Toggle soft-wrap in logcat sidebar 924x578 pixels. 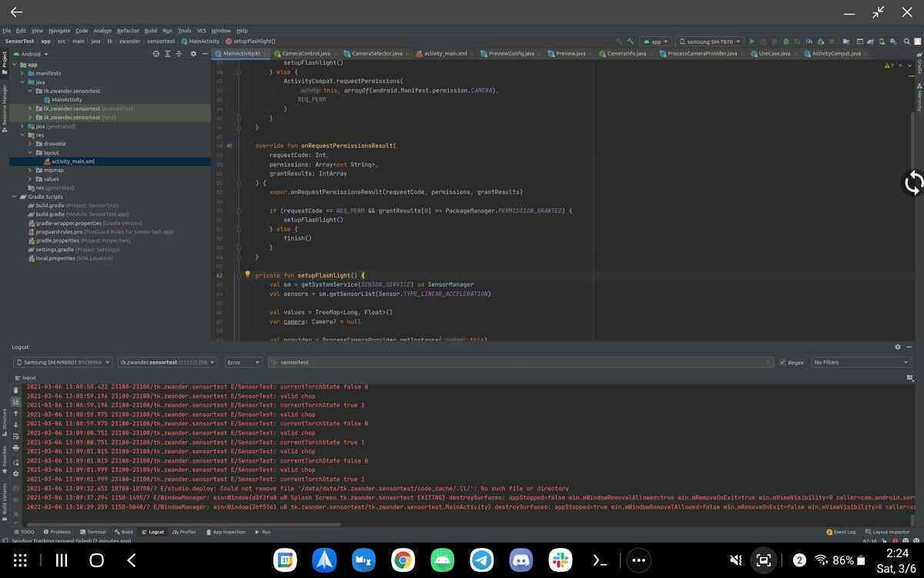tap(15, 436)
